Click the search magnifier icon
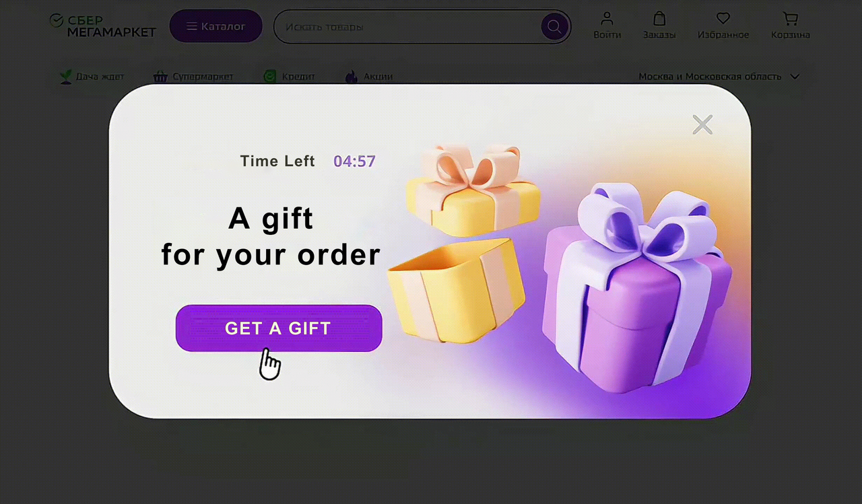 click(555, 27)
